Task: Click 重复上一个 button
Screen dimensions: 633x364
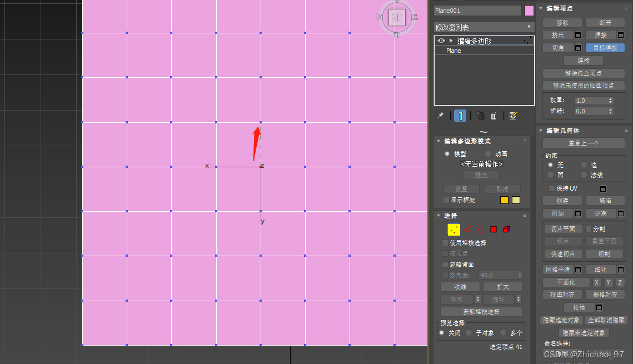Action: [584, 143]
